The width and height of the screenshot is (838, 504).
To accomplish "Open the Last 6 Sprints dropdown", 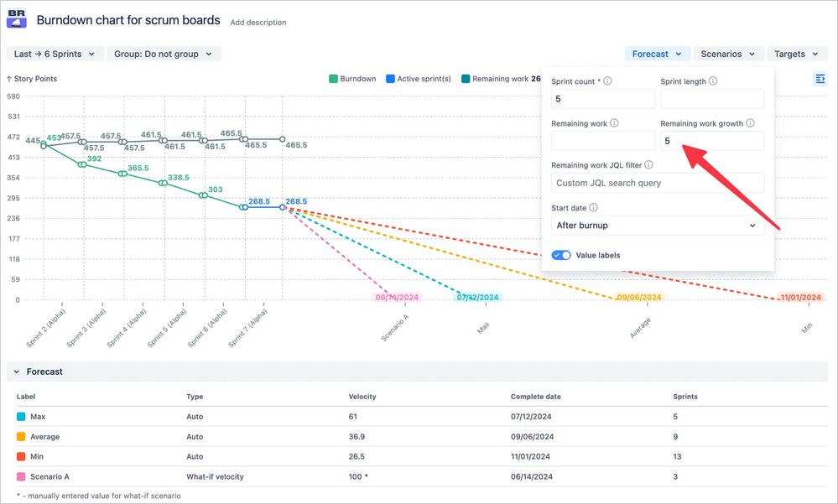I will click(54, 53).
